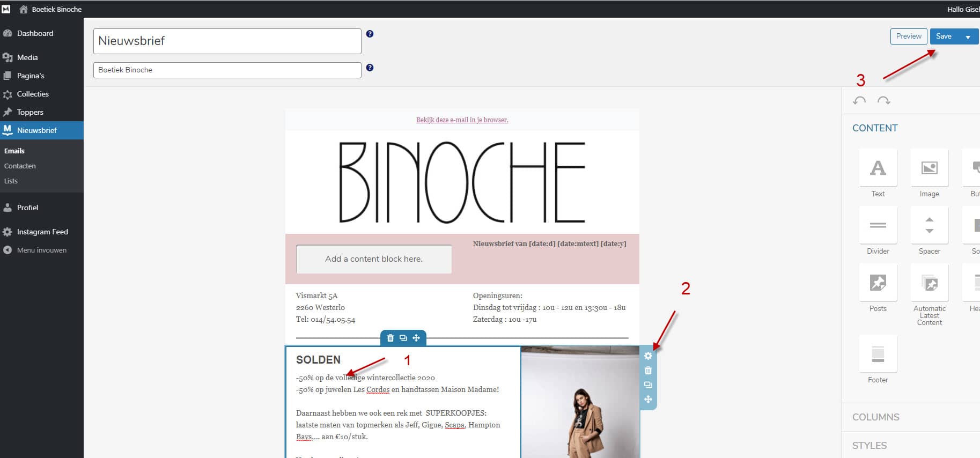Click the 'Vismarkt 5A' address text block
The width and height of the screenshot is (980, 458).
point(326,307)
